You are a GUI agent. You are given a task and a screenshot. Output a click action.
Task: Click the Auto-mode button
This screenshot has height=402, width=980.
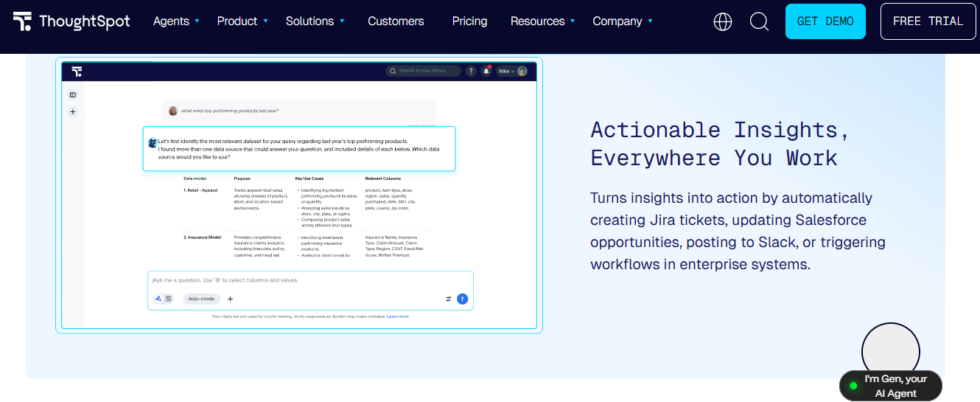[x=201, y=299]
